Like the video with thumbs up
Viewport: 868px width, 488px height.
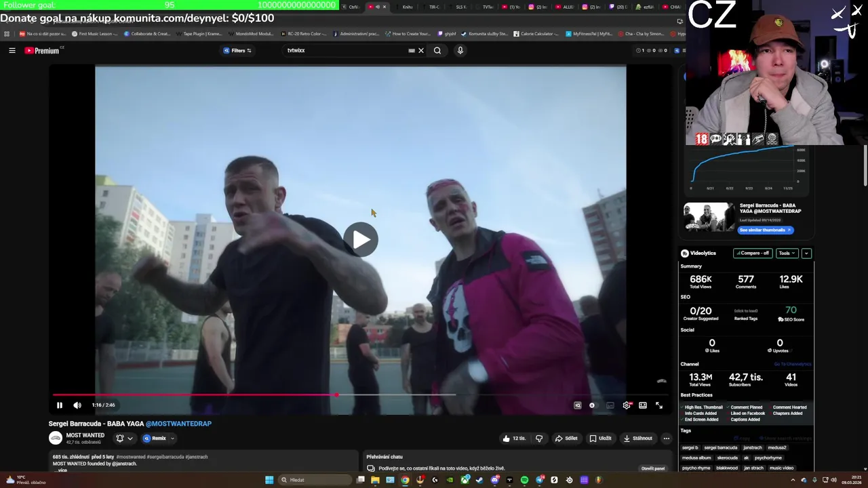pos(514,439)
